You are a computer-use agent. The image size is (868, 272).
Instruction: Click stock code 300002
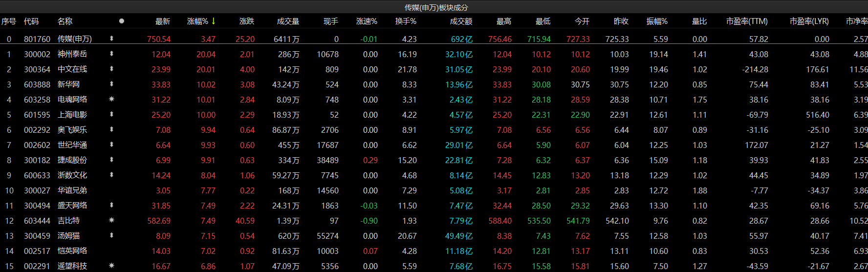point(37,54)
